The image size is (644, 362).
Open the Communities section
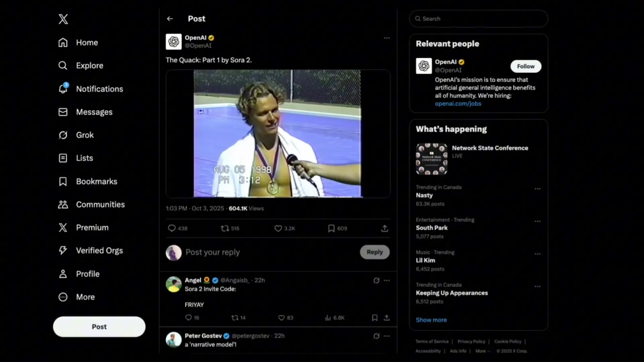pyautogui.click(x=63, y=204)
